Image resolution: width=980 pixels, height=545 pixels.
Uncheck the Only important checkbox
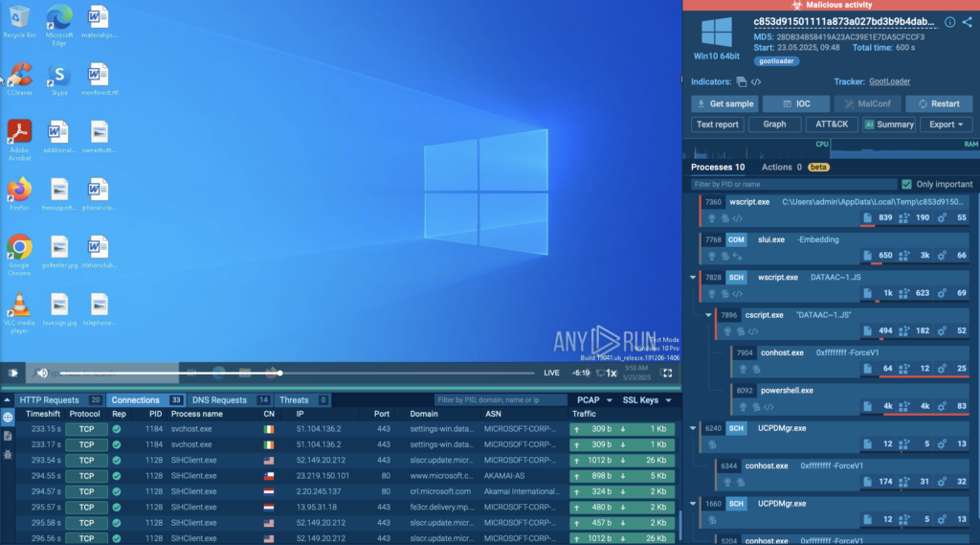(906, 184)
